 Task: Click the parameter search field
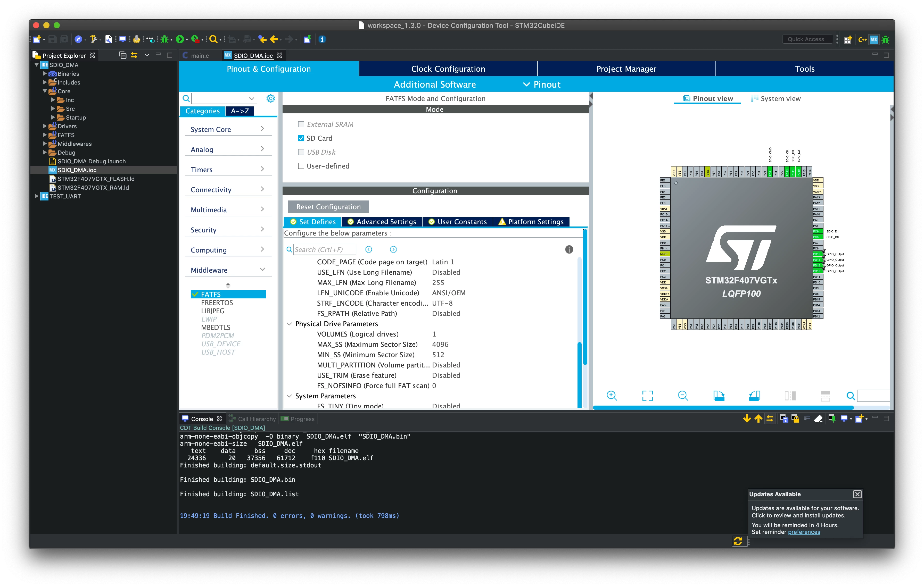coord(325,250)
